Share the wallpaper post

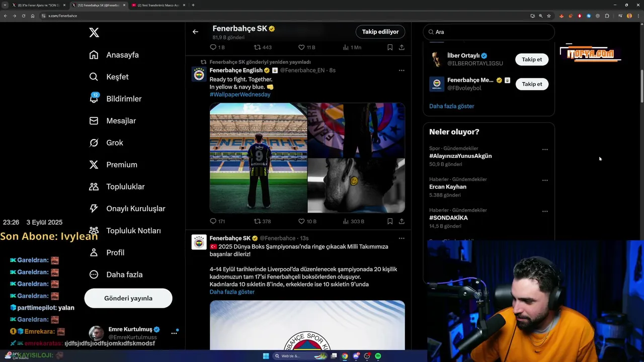pyautogui.click(x=401, y=221)
